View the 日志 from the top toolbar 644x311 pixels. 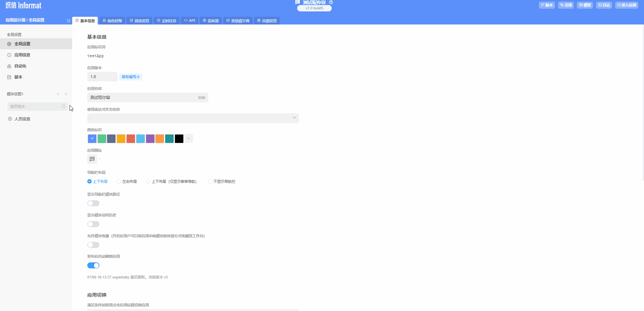click(604, 5)
